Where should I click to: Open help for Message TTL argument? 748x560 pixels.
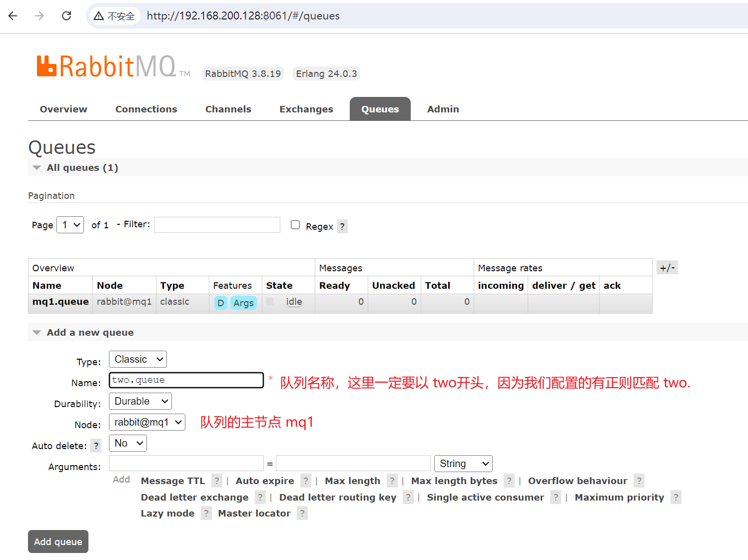point(216,481)
